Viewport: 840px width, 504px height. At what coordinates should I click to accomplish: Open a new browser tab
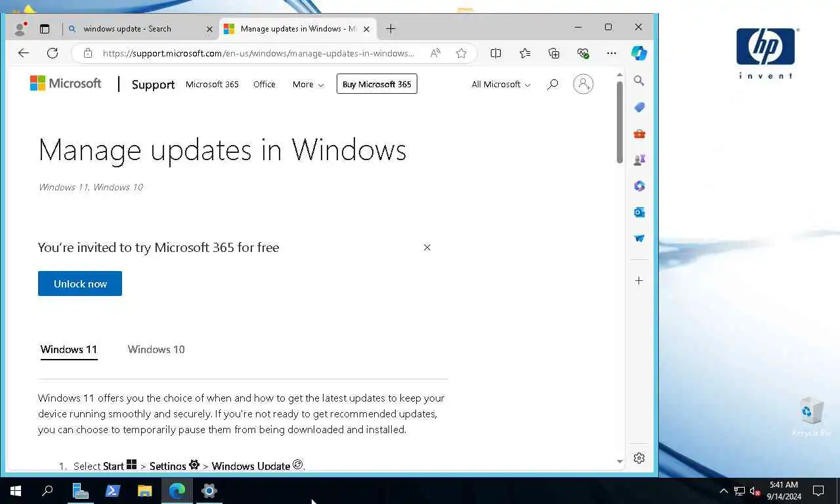tap(390, 29)
